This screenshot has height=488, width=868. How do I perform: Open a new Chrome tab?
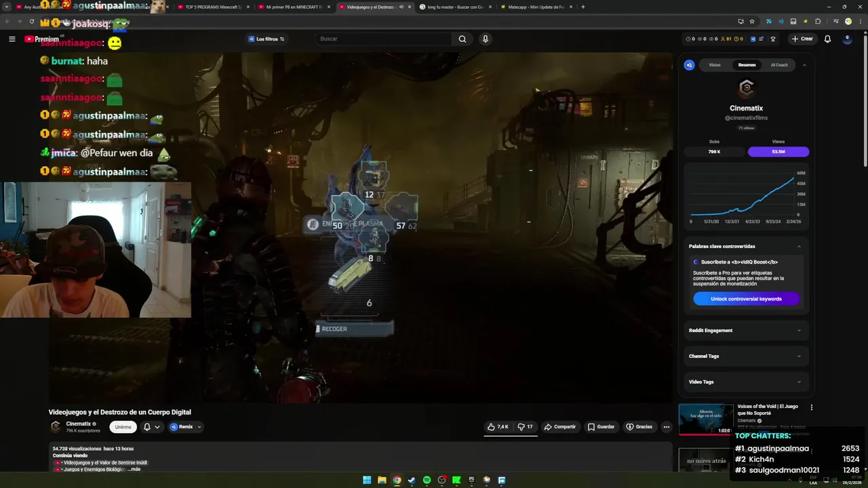coord(583,7)
